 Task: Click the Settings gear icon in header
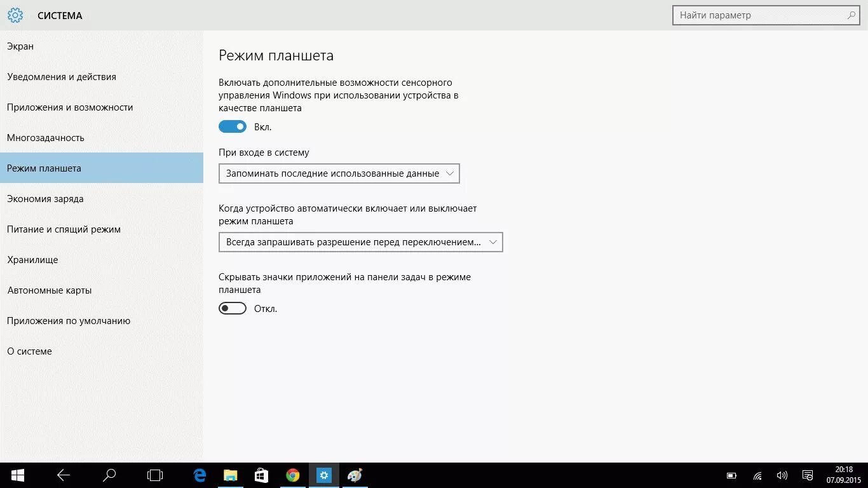(x=15, y=15)
